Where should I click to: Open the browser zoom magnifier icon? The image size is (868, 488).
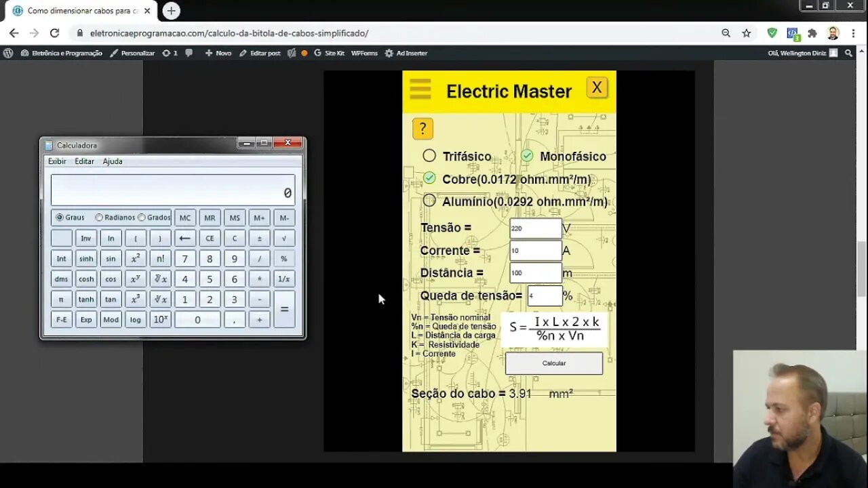click(726, 33)
